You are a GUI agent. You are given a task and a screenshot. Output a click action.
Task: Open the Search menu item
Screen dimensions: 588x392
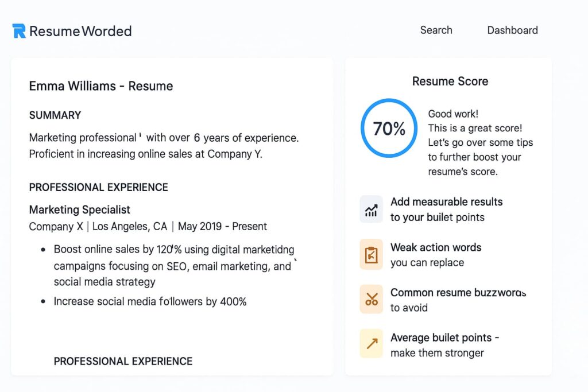coord(436,30)
